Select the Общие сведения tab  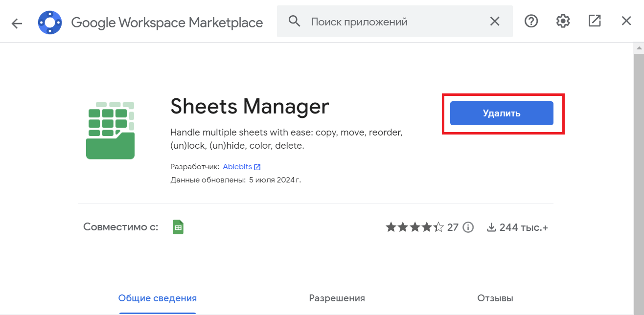(x=157, y=298)
